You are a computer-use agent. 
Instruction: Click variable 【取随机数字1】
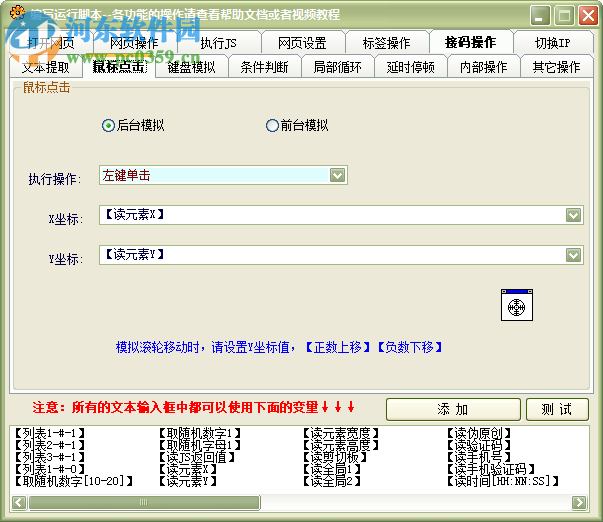(x=200, y=434)
